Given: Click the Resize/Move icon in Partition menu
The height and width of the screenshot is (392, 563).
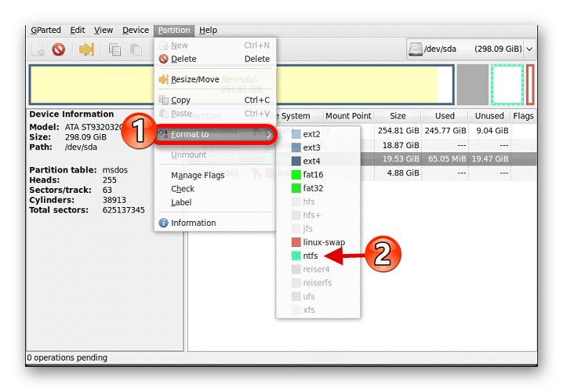Looking at the screenshot, I should click(x=163, y=79).
